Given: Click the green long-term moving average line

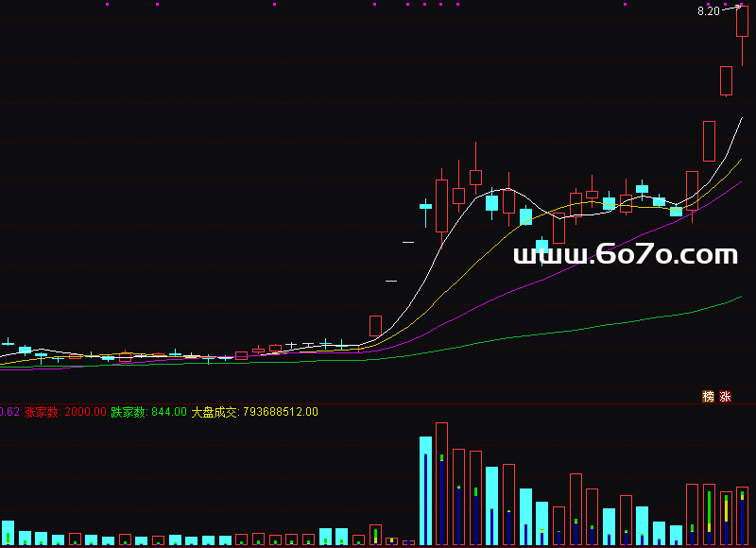Looking at the screenshot, I should point(567,330).
